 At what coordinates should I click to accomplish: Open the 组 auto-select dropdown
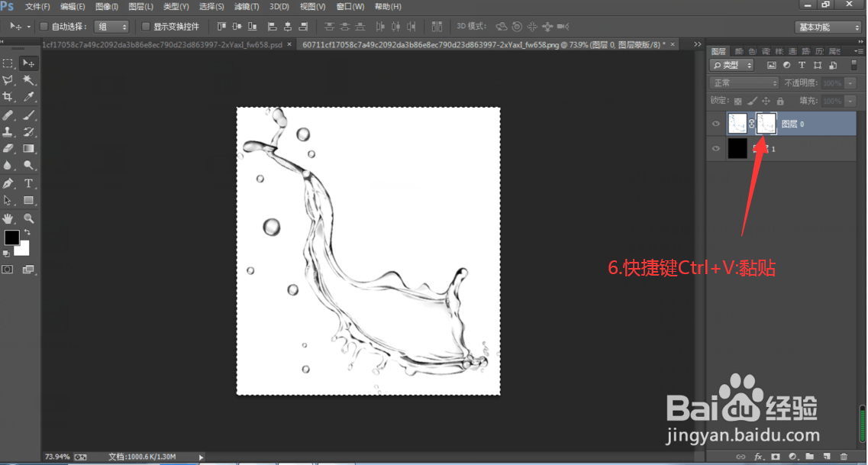pyautogui.click(x=111, y=27)
